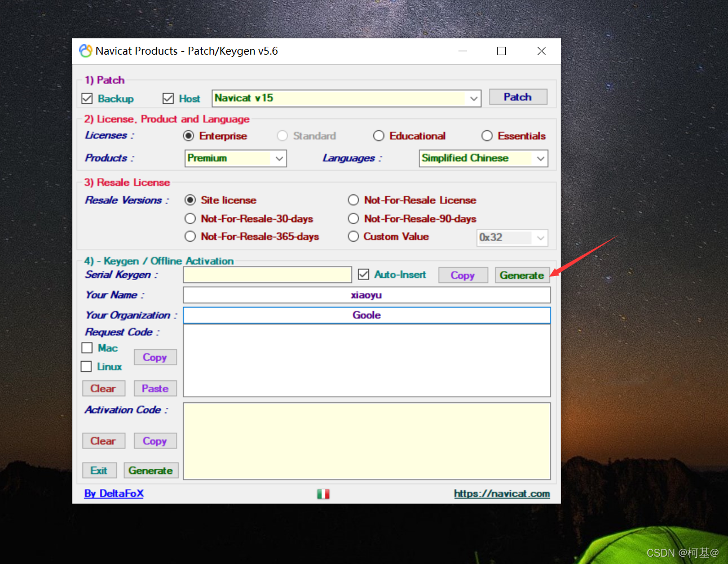Close the Patch/Keygen window

[x=541, y=51]
